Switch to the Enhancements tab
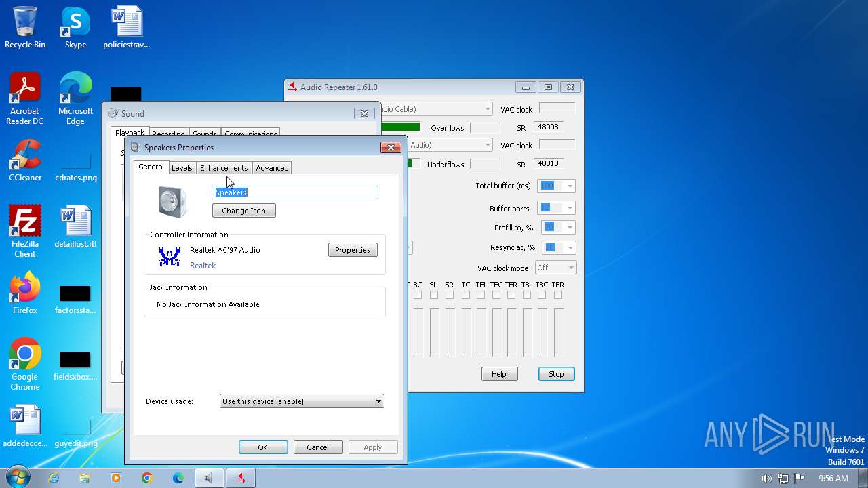Viewport: 868px width, 488px height. [224, 168]
